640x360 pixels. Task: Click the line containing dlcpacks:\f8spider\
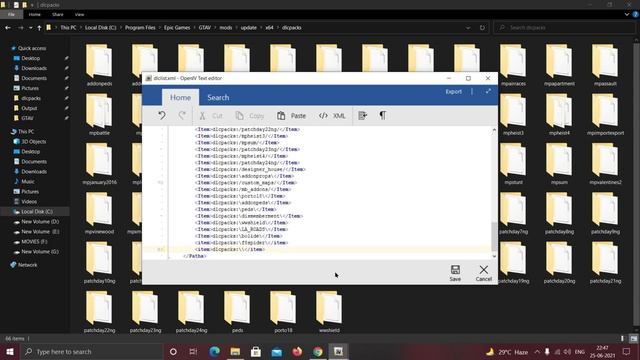click(x=241, y=242)
